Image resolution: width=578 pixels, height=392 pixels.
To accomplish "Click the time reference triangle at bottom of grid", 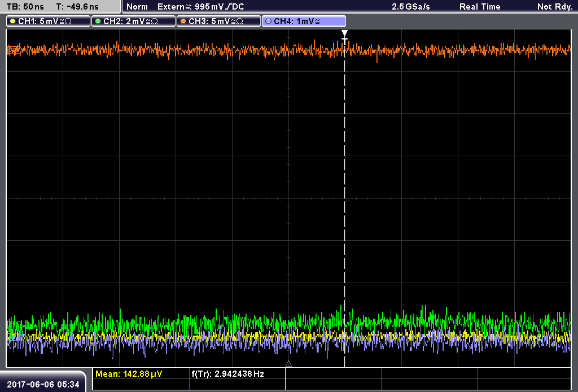I will pyautogui.click(x=288, y=364).
